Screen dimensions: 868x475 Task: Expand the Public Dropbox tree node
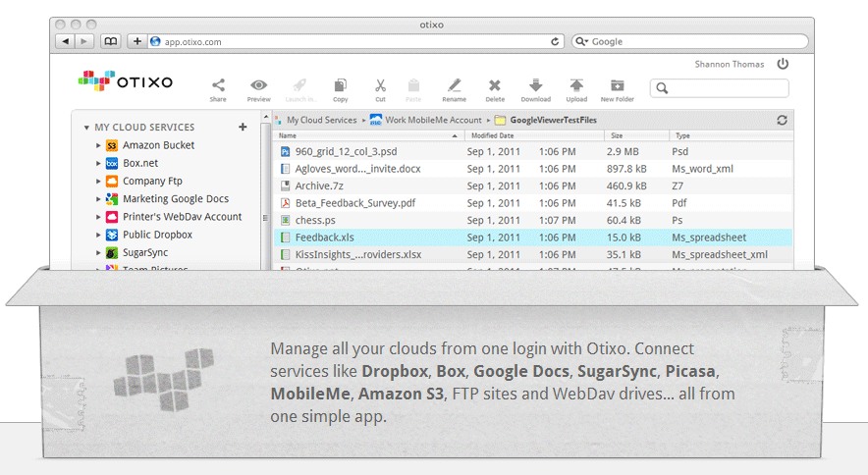coord(98,235)
